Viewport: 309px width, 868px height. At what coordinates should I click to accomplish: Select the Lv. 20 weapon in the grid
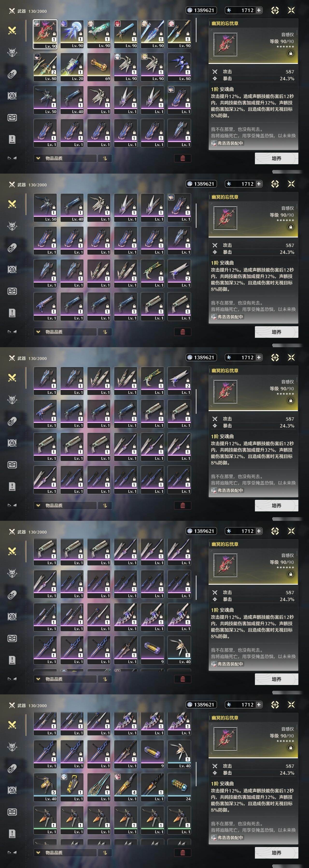(x=72, y=67)
